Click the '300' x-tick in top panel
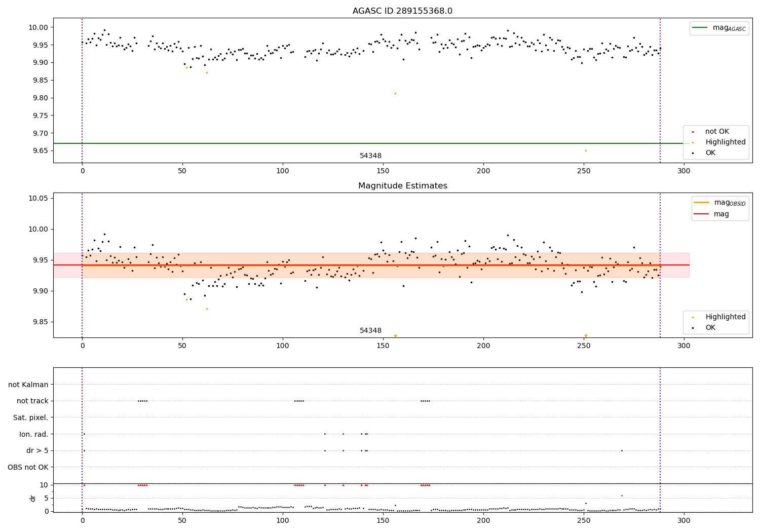Image resolution: width=760 pixels, height=532 pixels. click(684, 171)
